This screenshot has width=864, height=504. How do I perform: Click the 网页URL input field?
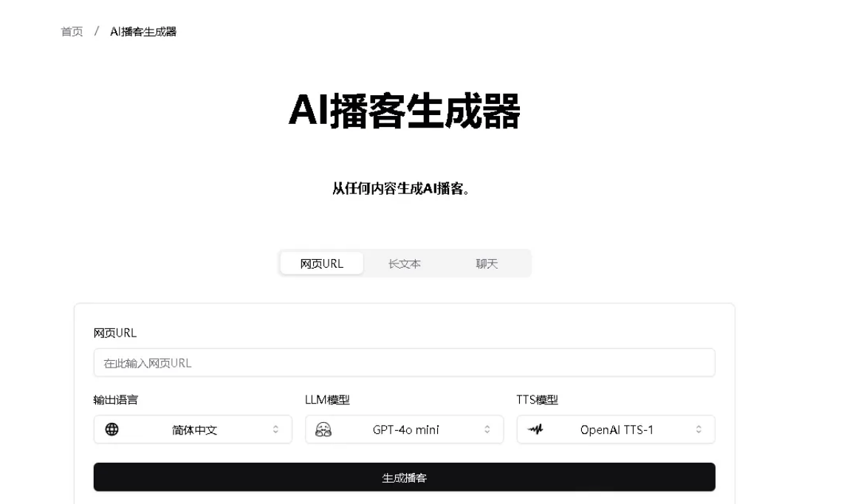pos(404,362)
